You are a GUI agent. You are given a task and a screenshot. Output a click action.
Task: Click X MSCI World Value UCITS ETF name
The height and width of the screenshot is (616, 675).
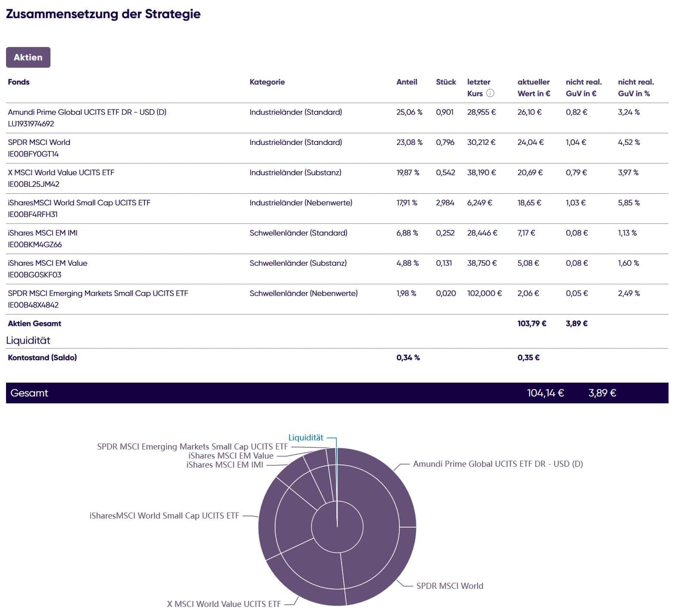[61, 173]
